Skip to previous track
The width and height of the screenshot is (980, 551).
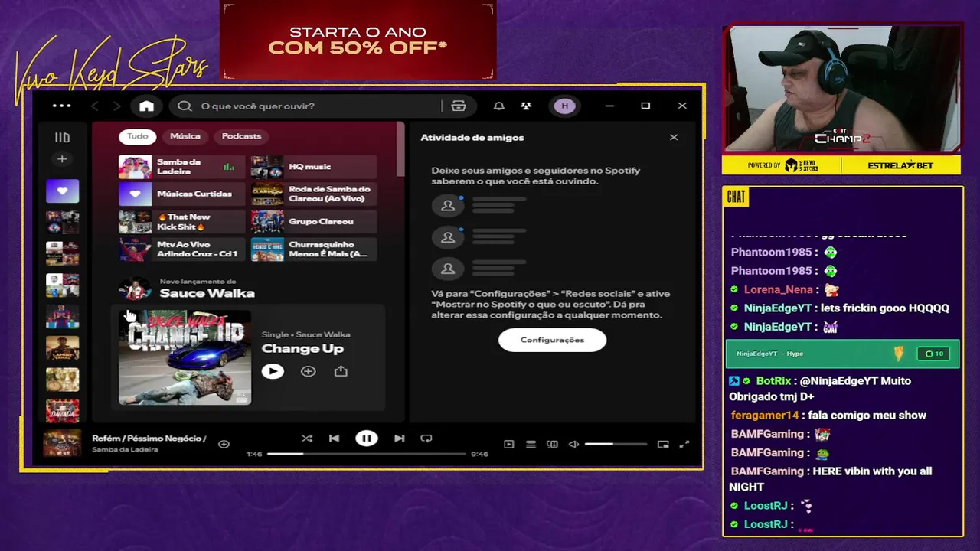(x=334, y=439)
